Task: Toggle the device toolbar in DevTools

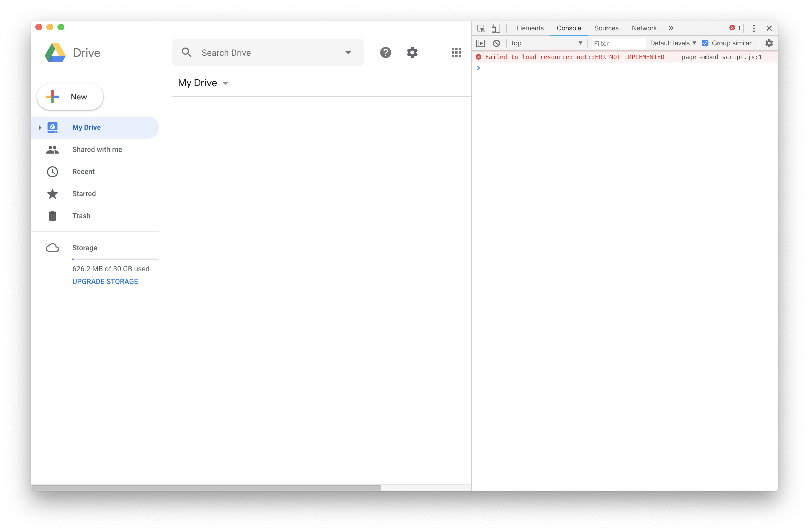Action: [x=496, y=28]
